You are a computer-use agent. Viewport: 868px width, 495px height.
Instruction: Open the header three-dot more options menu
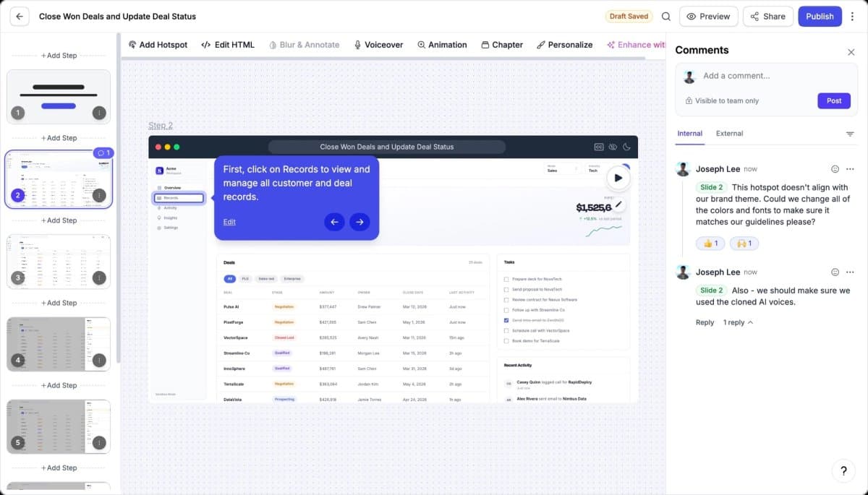click(x=852, y=16)
